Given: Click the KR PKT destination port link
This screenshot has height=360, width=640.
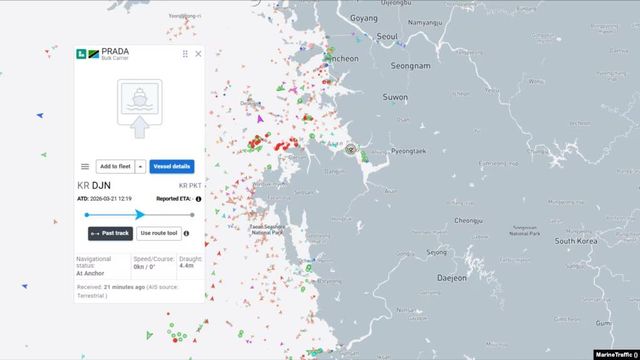Looking at the screenshot, I should coord(190,186).
